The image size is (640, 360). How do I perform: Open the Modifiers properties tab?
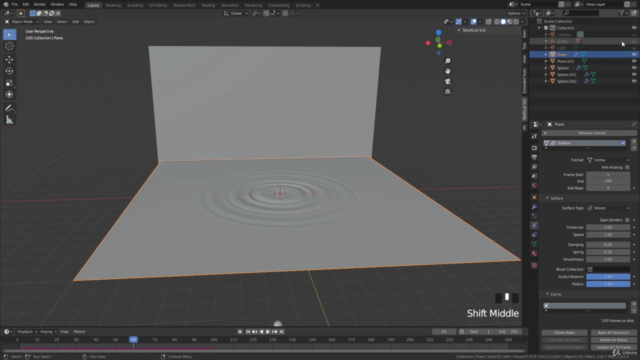click(x=534, y=207)
